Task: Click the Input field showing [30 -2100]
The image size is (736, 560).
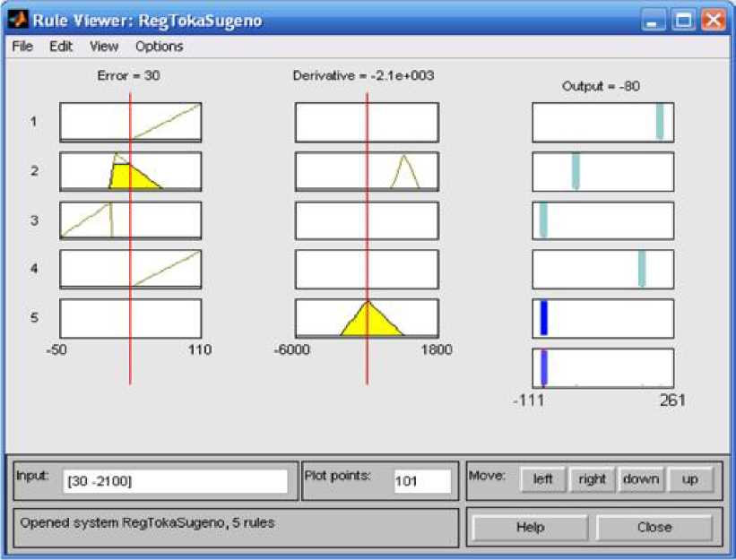Action: tap(175, 481)
